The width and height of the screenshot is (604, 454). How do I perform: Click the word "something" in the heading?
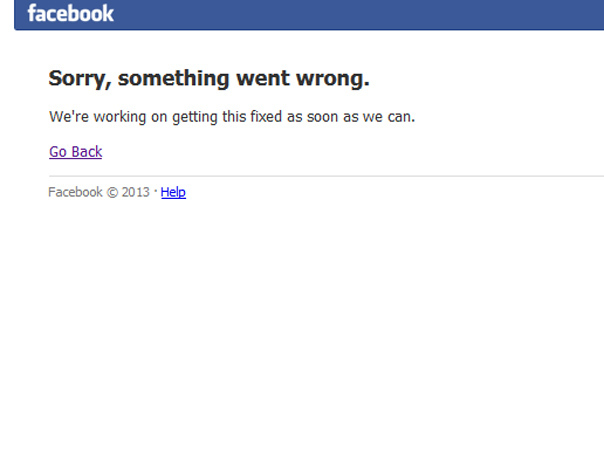point(173,79)
